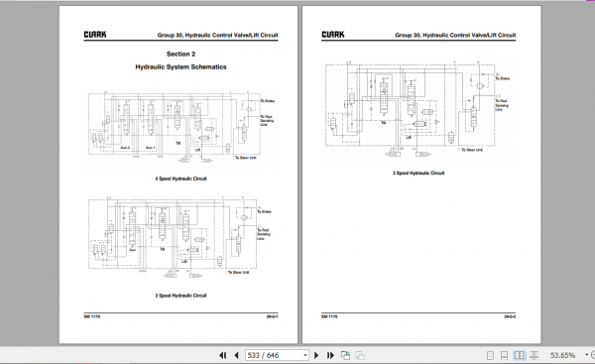Click page number 30-2-2 in footer
The height and width of the screenshot is (364, 595).
[x=510, y=316]
